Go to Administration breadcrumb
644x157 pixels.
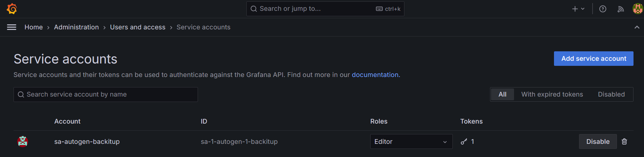point(76,27)
